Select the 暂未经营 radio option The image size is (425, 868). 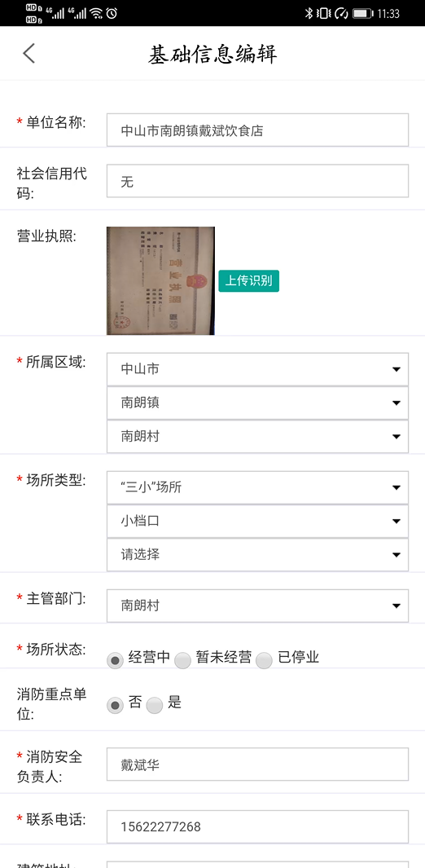click(183, 660)
